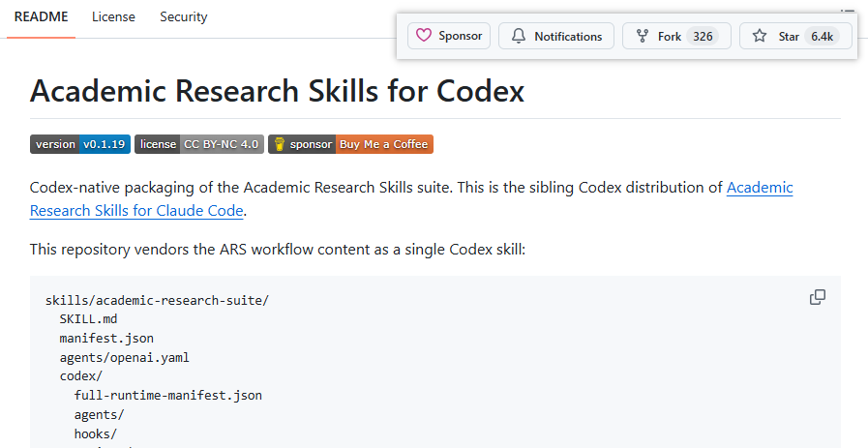Viewport: 868px width, 448px height.
Task: Click the Academic Research Skills for Codex heading
Action: [277, 91]
